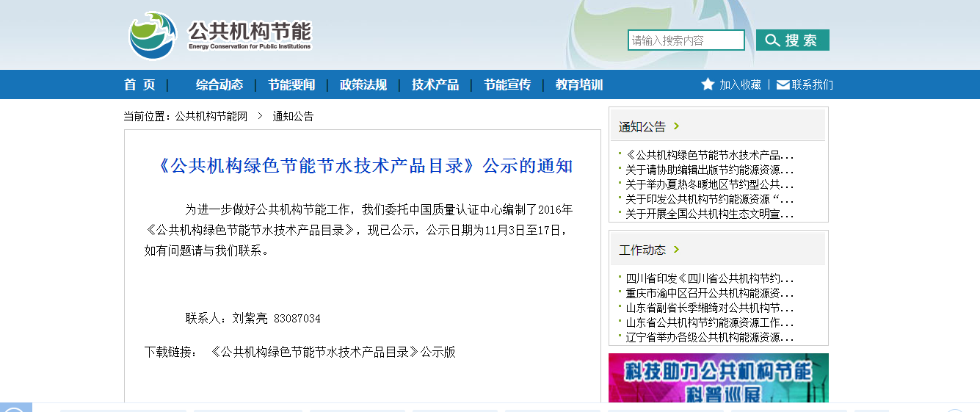The height and width of the screenshot is (412, 980).
Task: Select 政策法规 from the nav bar
Action: pyautogui.click(x=363, y=84)
